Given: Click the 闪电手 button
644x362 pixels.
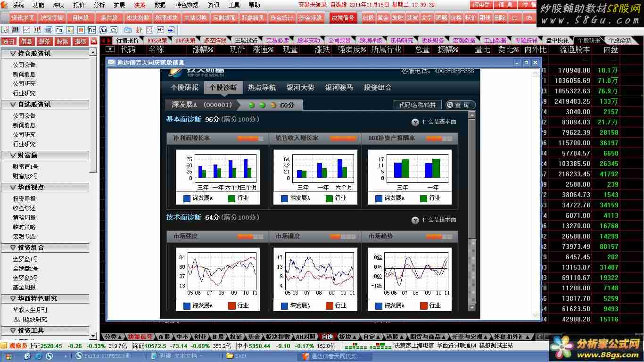Looking at the screenshot, I should [x=481, y=5].
